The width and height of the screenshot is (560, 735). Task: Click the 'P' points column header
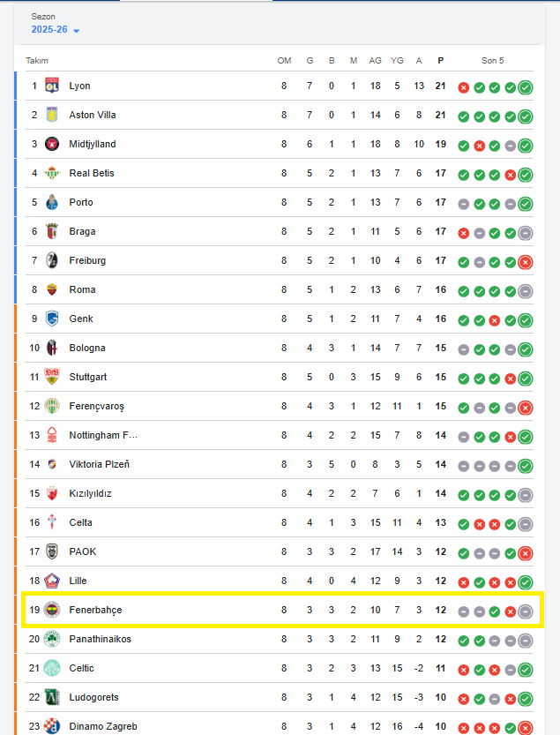pyautogui.click(x=441, y=60)
